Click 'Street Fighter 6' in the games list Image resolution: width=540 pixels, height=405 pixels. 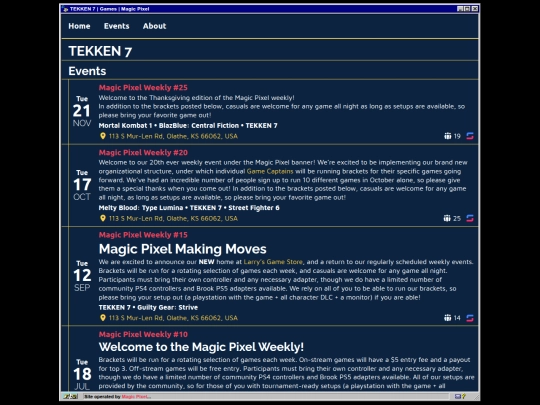(254, 208)
